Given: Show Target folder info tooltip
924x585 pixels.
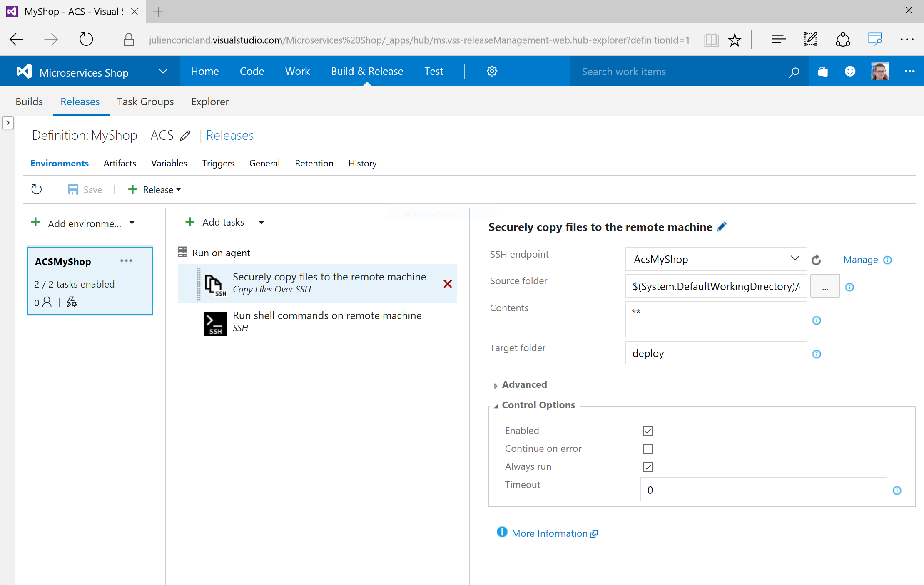Looking at the screenshot, I should click(817, 354).
